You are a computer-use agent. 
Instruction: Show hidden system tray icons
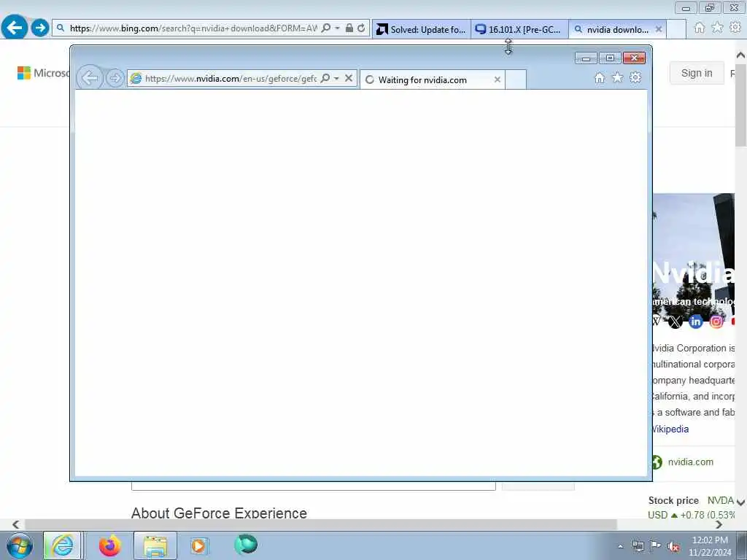pos(620,546)
